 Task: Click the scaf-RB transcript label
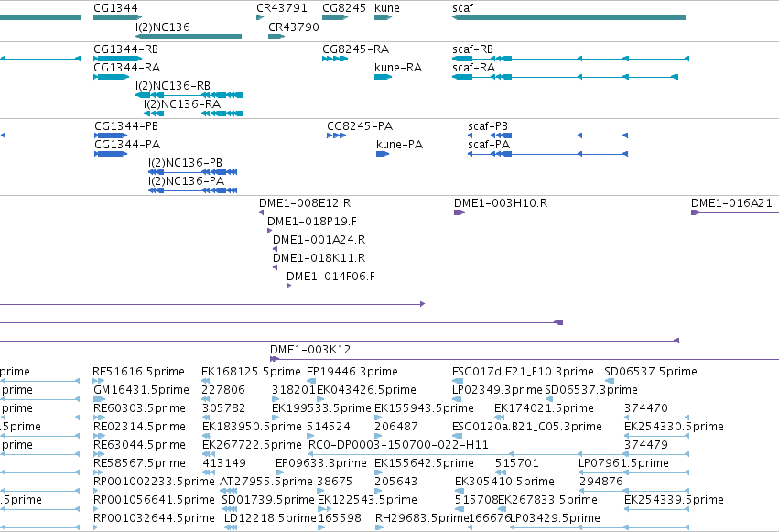[472, 49]
